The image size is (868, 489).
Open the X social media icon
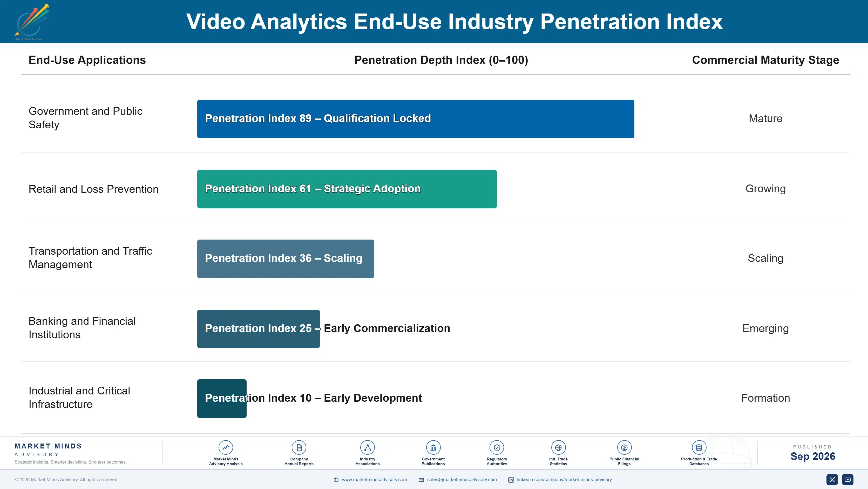tap(832, 480)
